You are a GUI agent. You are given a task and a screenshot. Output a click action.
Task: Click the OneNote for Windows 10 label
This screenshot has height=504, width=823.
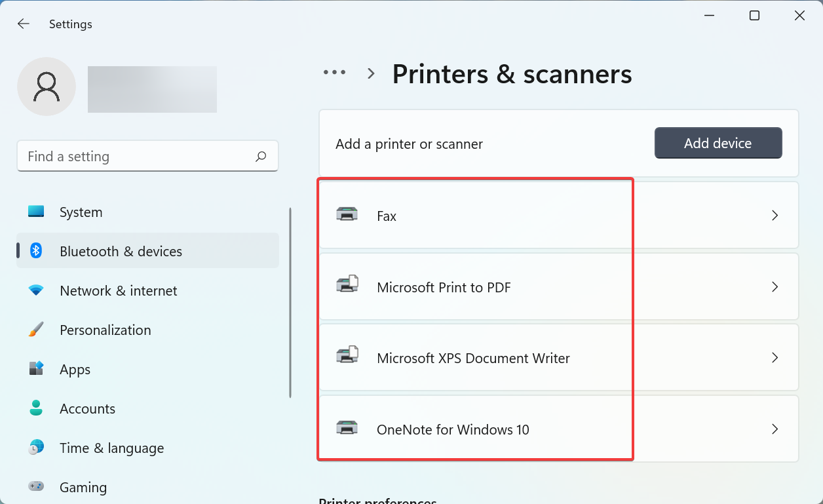pyautogui.click(x=453, y=430)
